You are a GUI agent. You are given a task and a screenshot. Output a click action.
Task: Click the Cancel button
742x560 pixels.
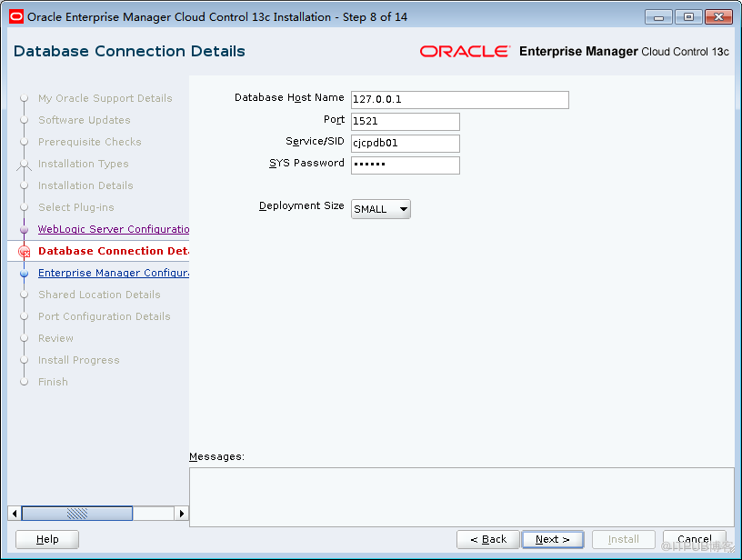coord(694,539)
